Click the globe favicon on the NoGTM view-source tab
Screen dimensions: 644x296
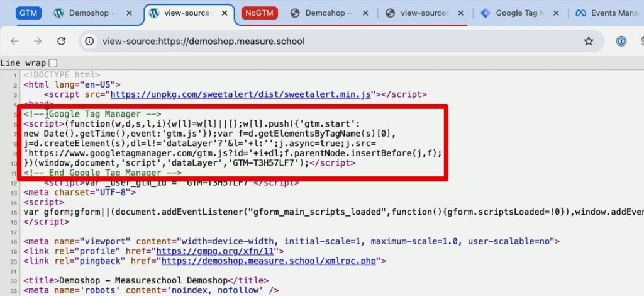click(390, 13)
